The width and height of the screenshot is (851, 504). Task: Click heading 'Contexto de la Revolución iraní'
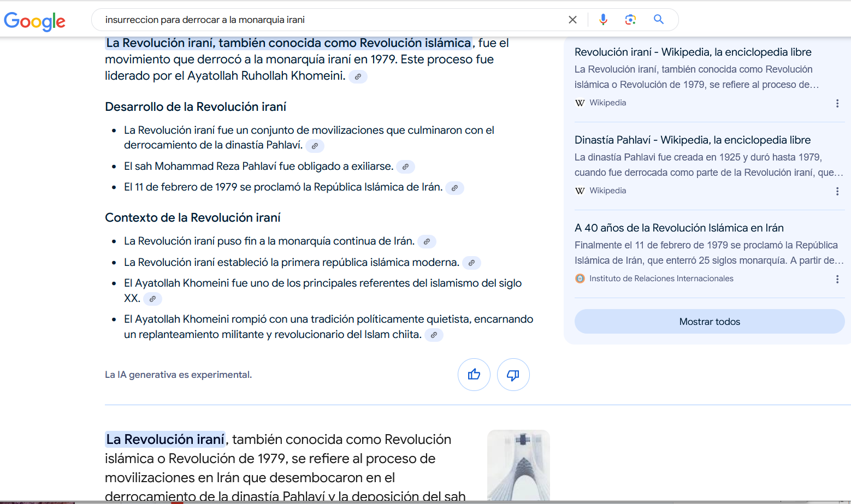coord(193,218)
